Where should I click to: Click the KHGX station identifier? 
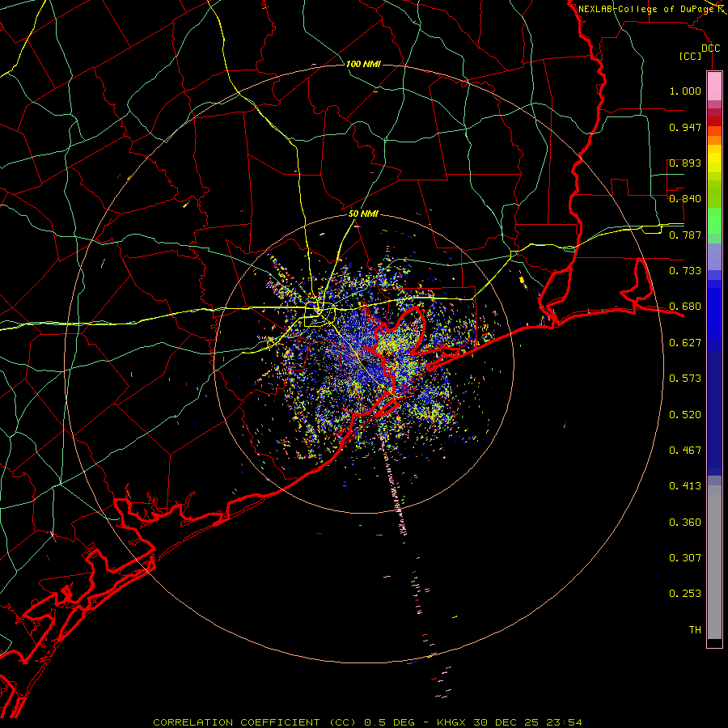point(453,722)
